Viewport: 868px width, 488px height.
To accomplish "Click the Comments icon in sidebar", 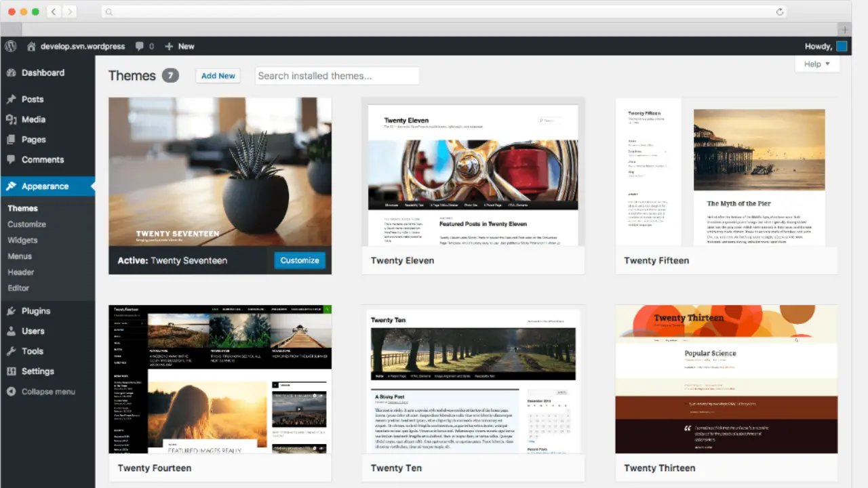I will 11,160.
